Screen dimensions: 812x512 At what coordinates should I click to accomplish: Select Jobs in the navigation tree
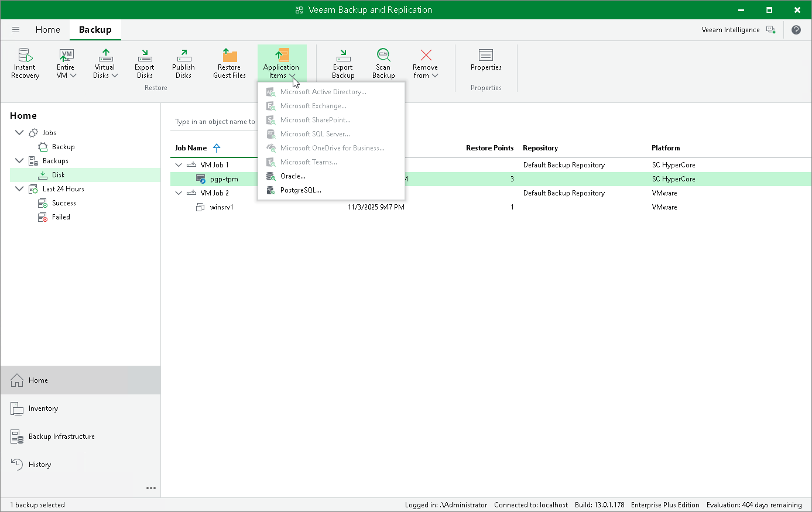pos(49,133)
